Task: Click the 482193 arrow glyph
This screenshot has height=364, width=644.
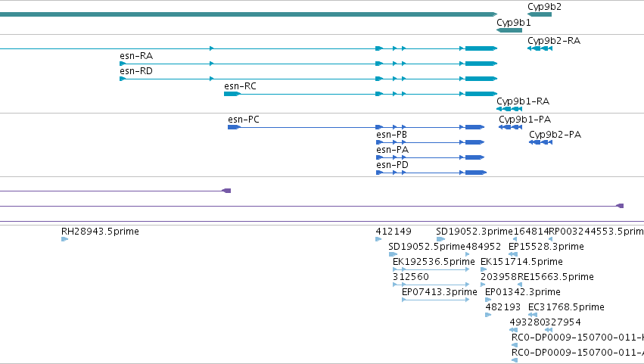Action: [x=488, y=315]
